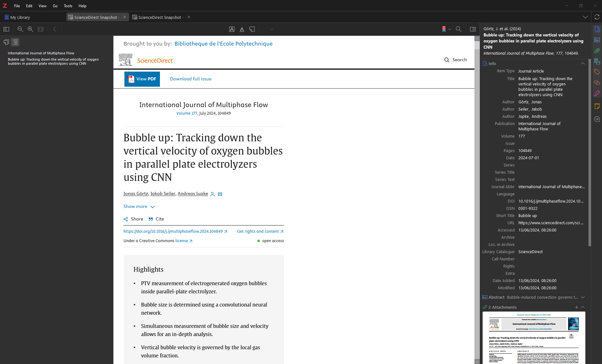This screenshot has width=602, height=364.
Task: Open Creative Commons license link
Action: pos(183,241)
